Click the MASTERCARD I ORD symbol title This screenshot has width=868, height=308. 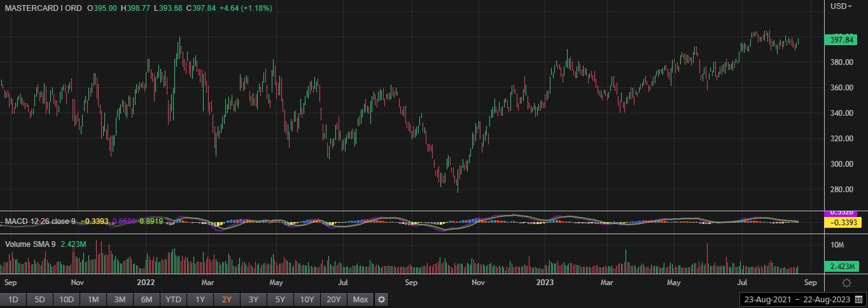(42, 8)
